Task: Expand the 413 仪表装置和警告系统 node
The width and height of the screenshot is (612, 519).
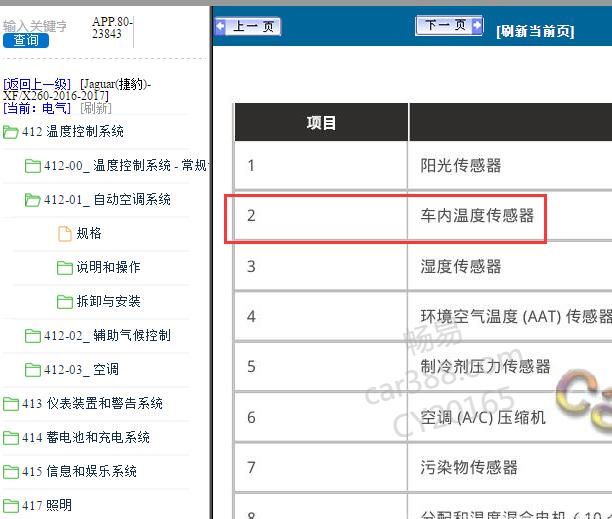Action: pyautogui.click(x=92, y=403)
